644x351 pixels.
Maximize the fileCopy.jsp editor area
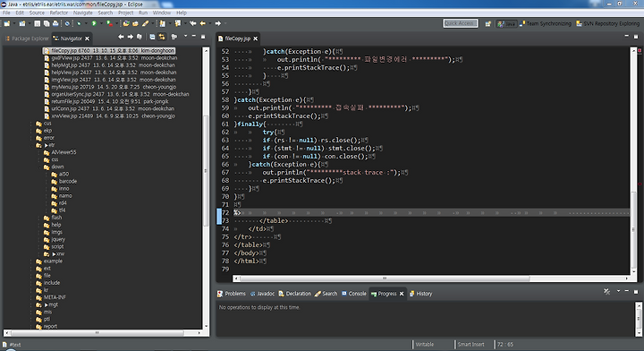click(636, 37)
